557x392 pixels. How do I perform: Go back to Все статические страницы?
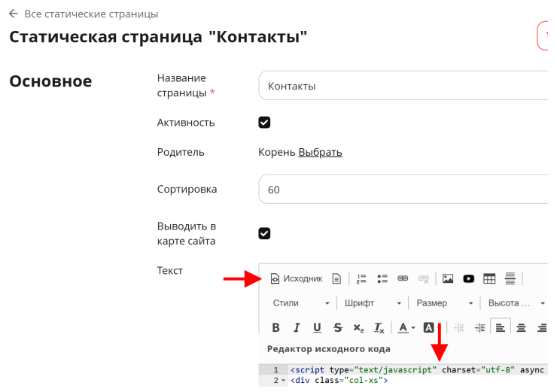[91, 14]
